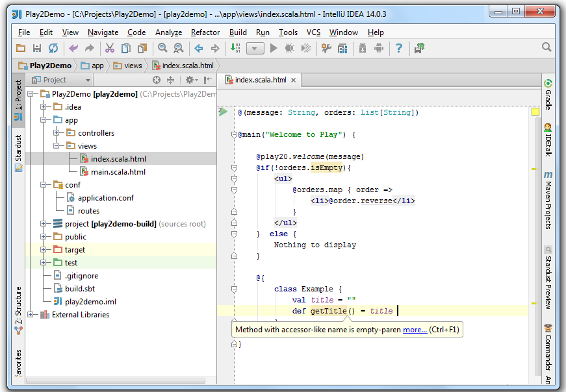The height and width of the screenshot is (392, 566).
Task: Click the 'more...' link in tooltip
Action: tap(415, 330)
